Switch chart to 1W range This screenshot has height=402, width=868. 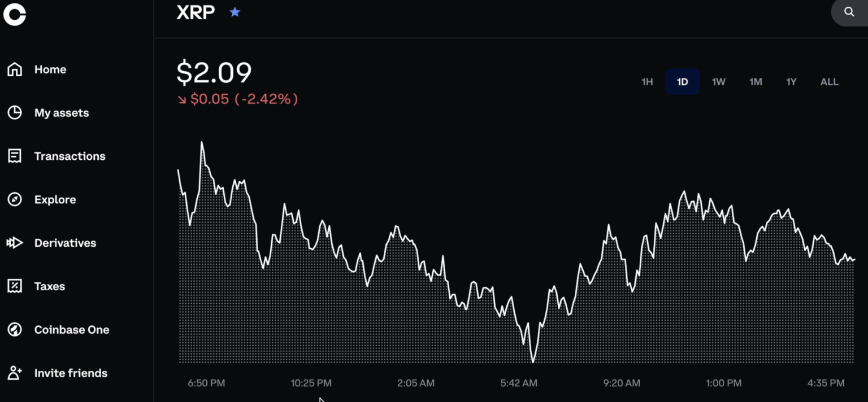coord(718,82)
